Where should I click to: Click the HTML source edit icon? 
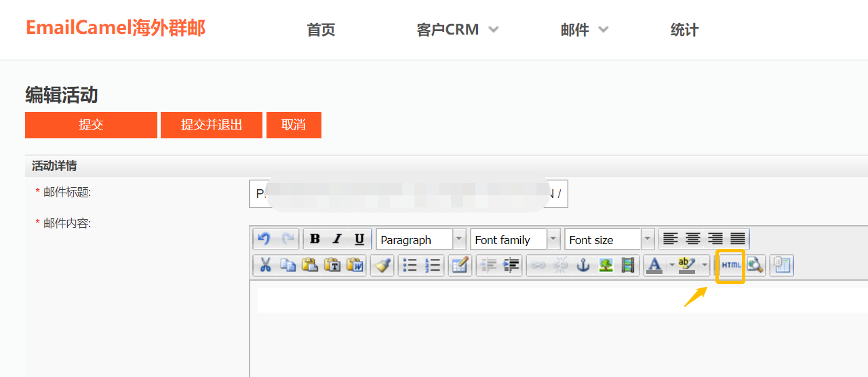click(731, 265)
